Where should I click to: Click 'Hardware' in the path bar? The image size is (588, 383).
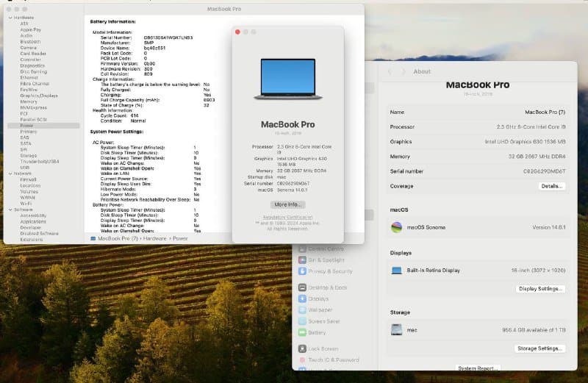click(154, 239)
